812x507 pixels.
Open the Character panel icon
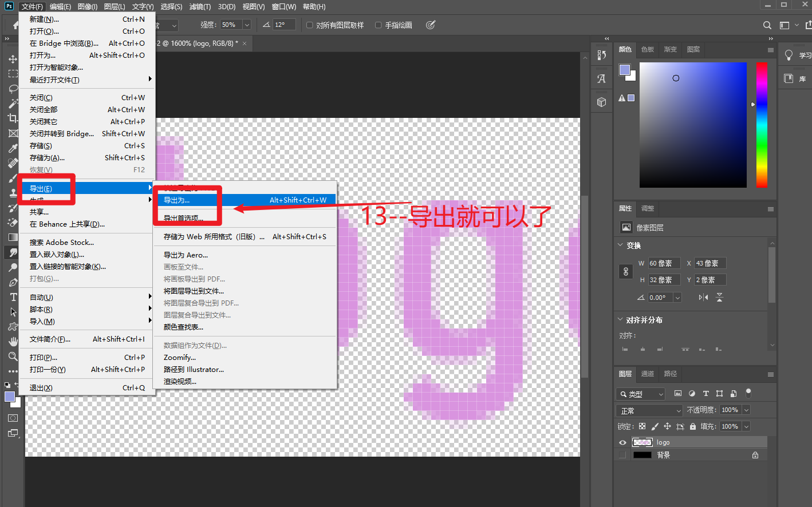click(601, 79)
